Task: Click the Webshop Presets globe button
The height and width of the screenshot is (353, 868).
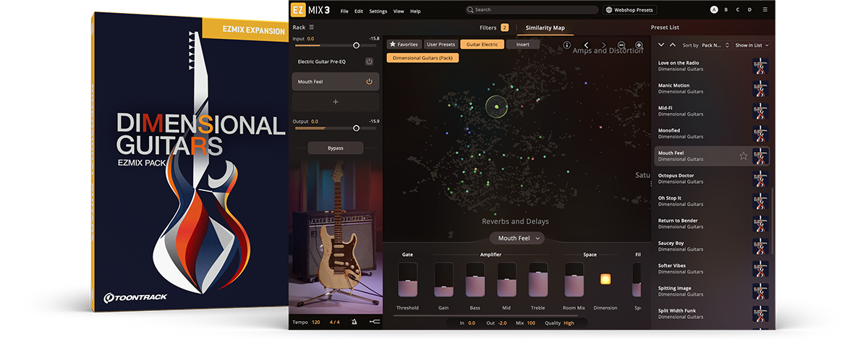Action: click(631, 10)
